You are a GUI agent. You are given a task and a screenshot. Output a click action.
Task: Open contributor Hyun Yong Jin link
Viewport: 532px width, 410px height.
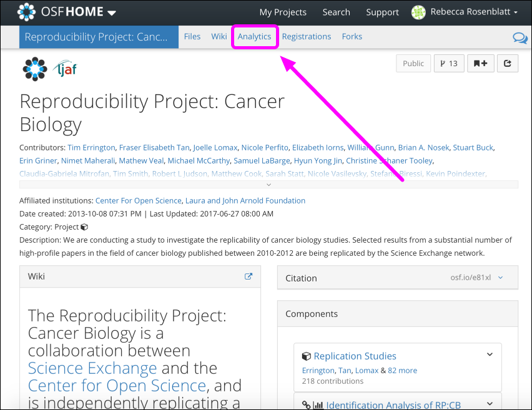pyautogui.click(x=318, y=161)
